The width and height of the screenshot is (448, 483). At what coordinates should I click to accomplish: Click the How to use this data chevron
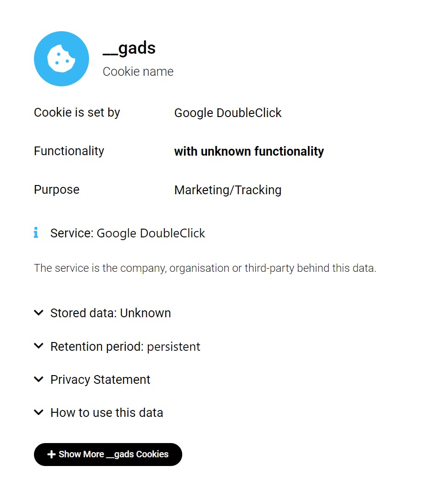click(x=39, y=412)
